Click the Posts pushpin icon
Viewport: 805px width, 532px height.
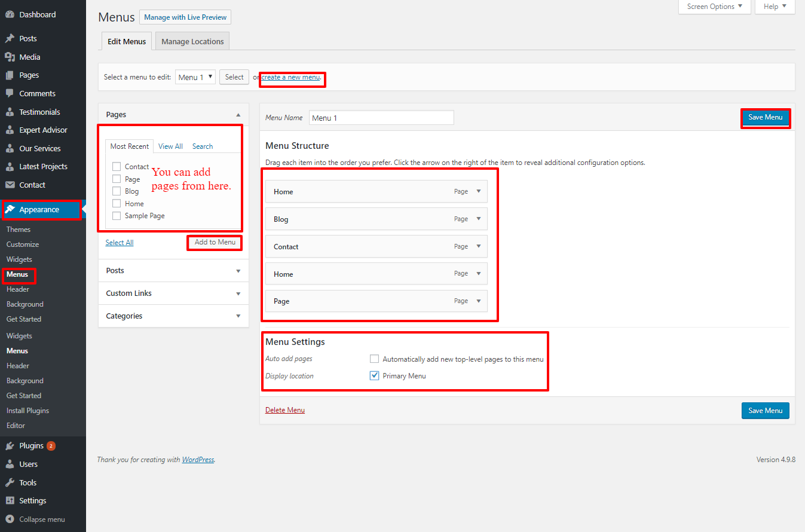(x=10, y=38)
